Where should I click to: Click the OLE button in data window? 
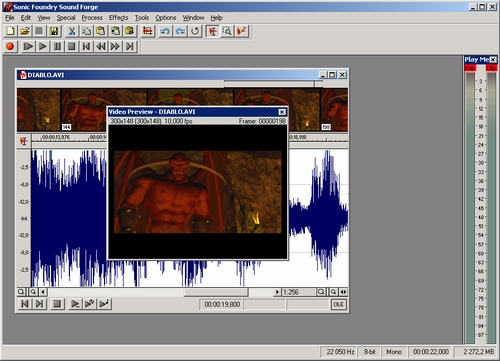(339, 304)
